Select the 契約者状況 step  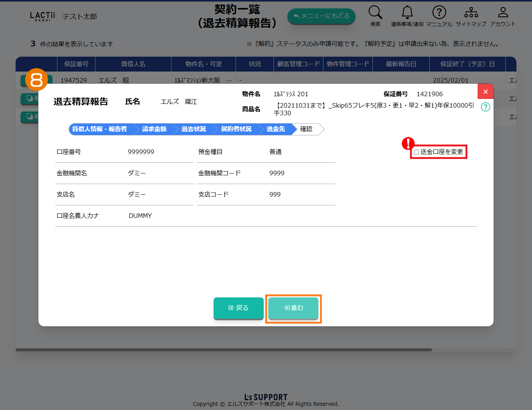[x=236, y=129]
